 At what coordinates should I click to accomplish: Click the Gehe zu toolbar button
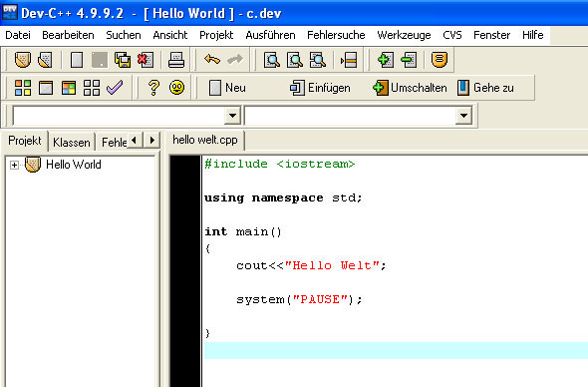coord(485,88)
